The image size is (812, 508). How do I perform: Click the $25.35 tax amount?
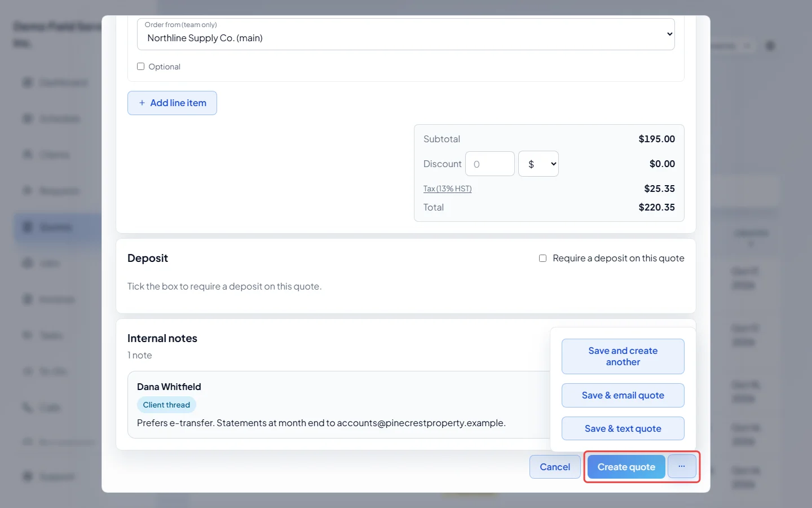(659, 189)
